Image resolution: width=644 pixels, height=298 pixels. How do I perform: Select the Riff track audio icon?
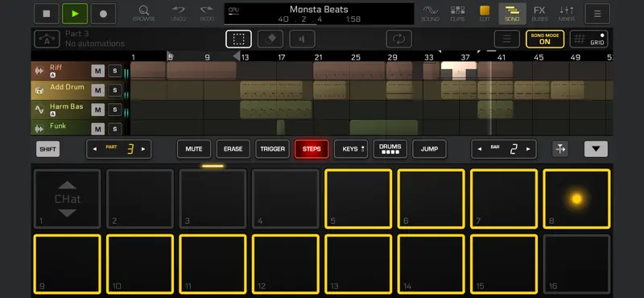(x=39, y=71)
